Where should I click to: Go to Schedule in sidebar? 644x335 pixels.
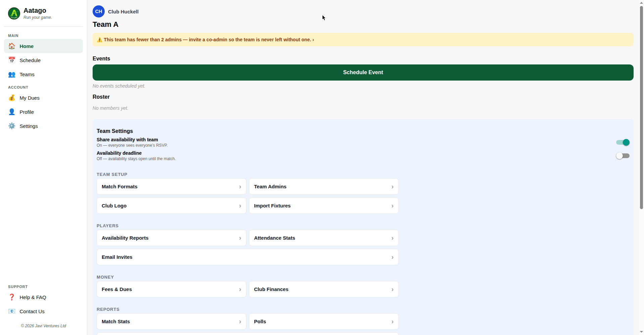click(43, 60)
